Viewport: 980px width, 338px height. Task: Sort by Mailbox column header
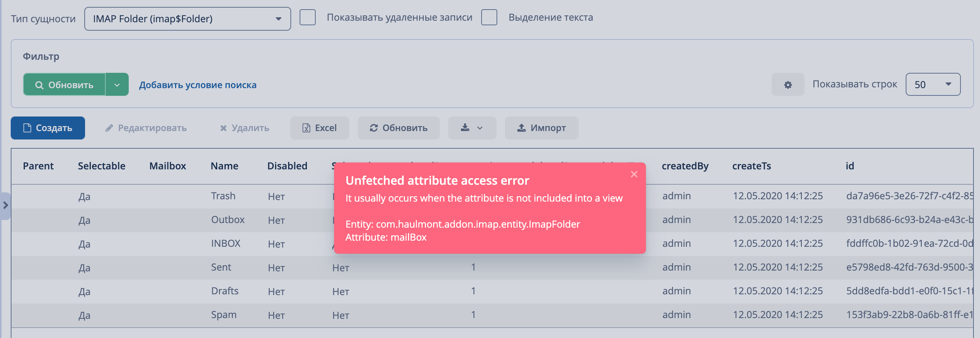click(167, 166)
